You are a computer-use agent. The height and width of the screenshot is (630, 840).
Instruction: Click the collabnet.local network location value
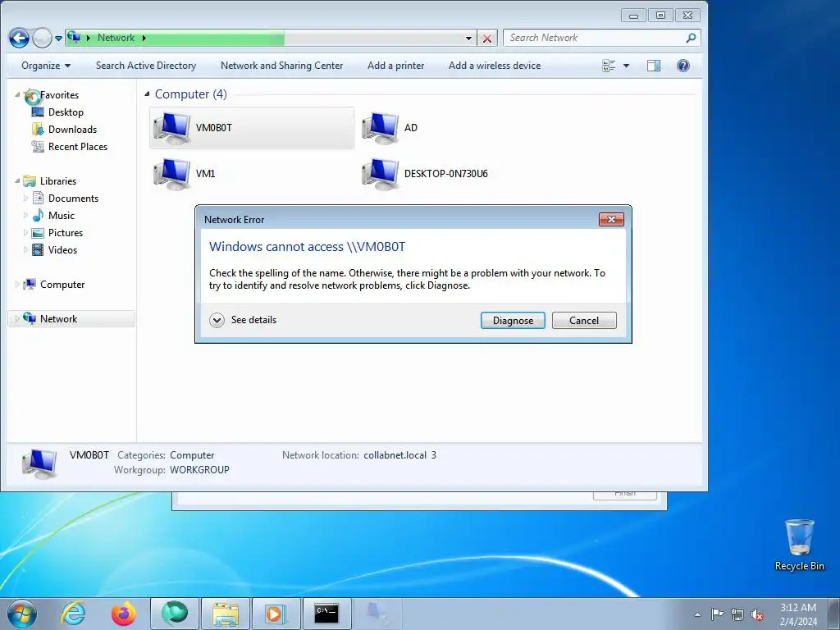coord(399,454)
